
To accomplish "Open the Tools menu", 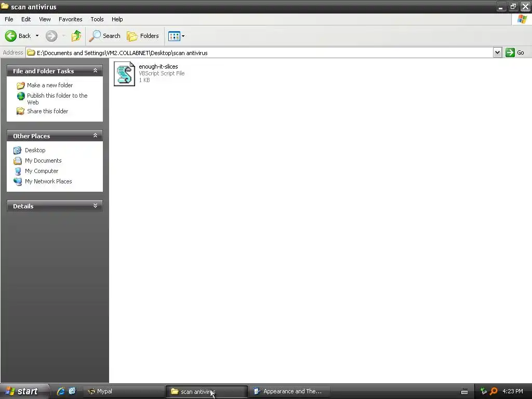I will (x=97, y=19).
